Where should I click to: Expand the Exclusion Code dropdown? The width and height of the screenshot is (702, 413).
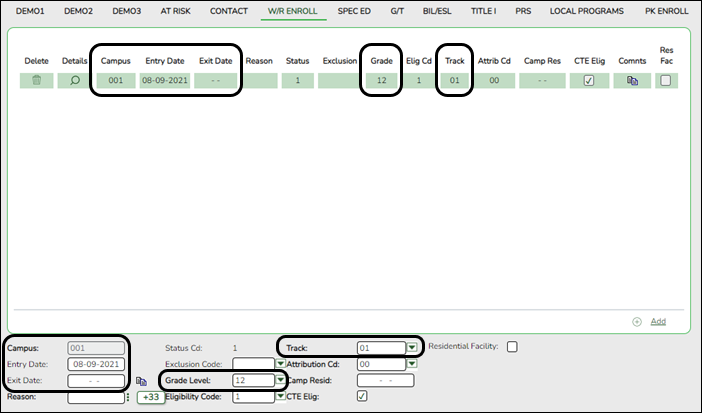[280, 364]
